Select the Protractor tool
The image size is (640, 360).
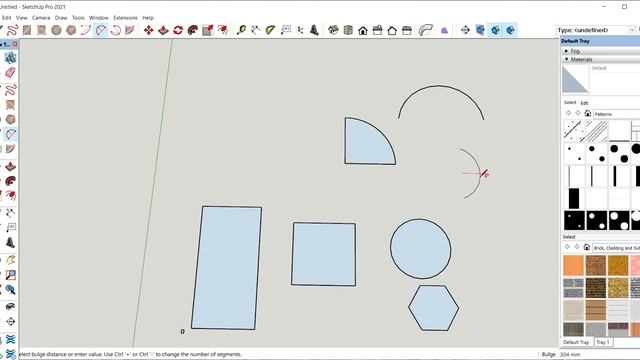click(270, 30)
